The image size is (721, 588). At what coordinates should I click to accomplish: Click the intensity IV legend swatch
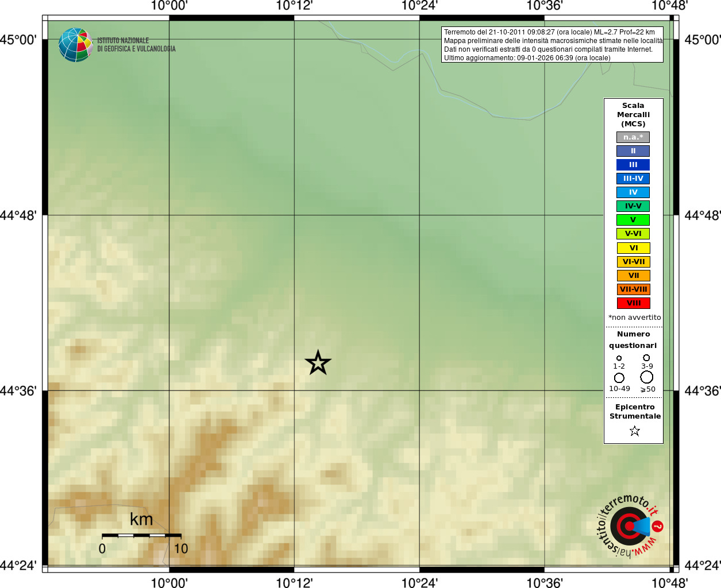pyautogui.click(x=633, y=192)
